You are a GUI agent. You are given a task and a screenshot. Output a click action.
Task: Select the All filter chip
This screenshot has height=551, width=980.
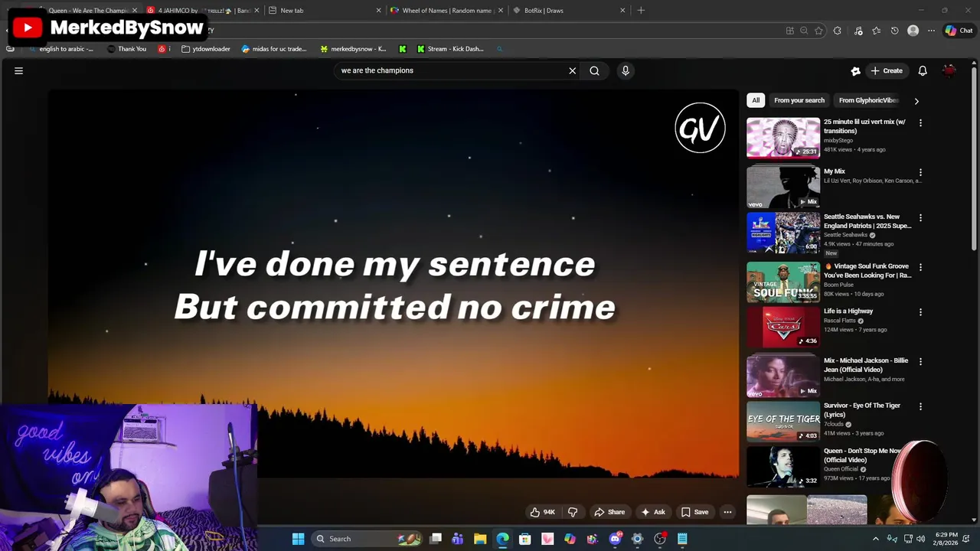(756, 100)
